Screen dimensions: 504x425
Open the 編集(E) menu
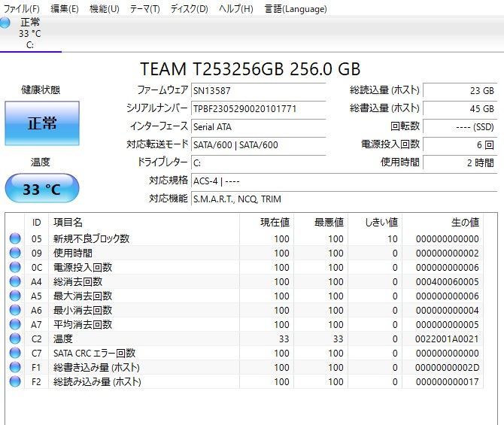pos(64,9)
